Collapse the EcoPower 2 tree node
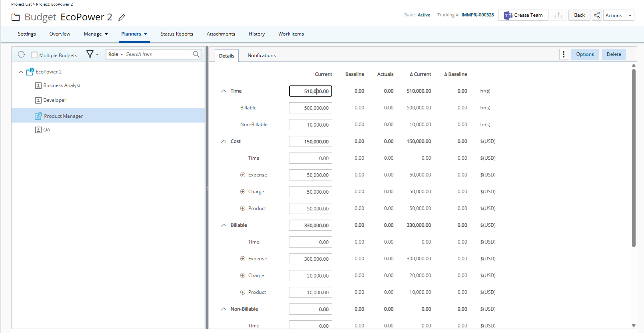Image resolution: width=644 pixels, height=333 pixels. point(21,72)
